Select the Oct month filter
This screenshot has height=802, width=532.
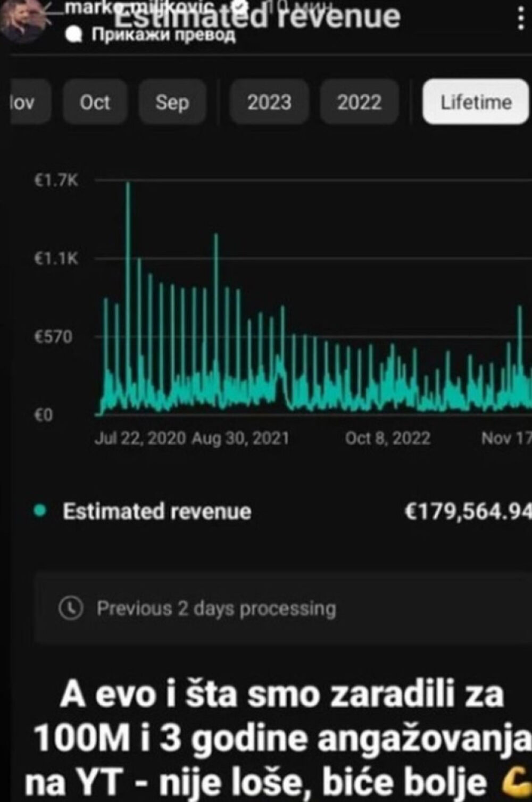[95, 102]
